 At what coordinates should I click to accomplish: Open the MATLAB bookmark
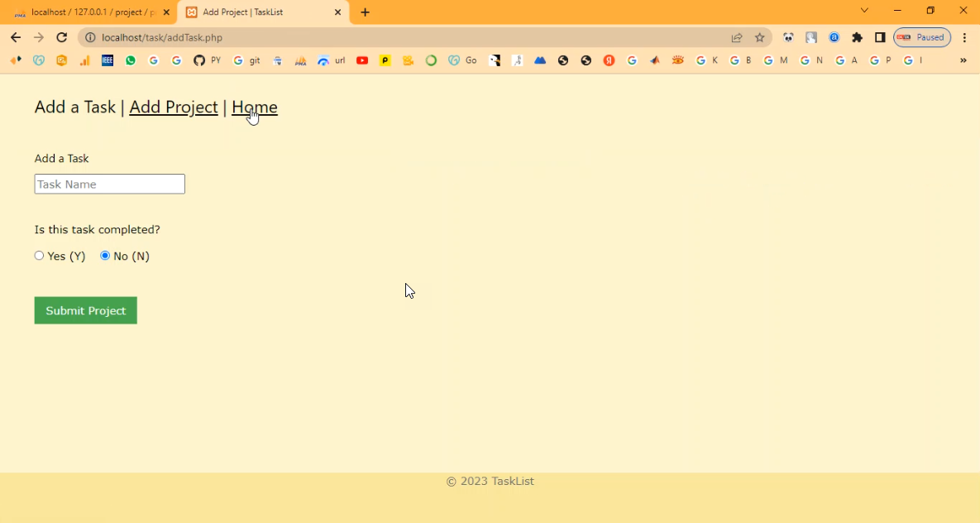[x=654, y=60]
